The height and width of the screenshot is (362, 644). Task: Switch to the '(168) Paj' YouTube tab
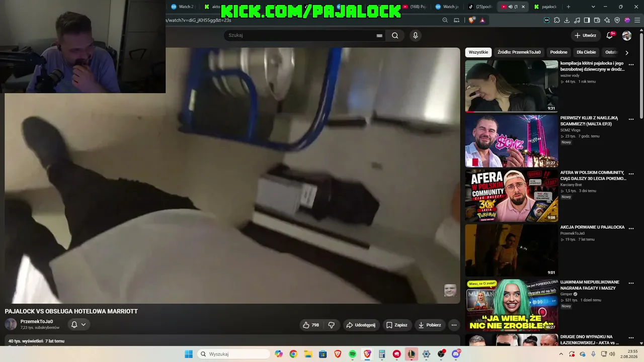tap(415, 7)
